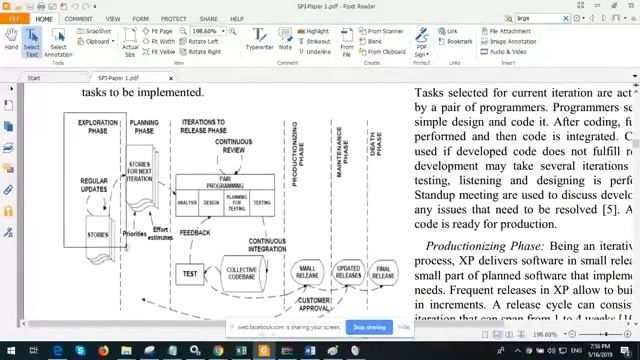Open the Clipboard dropdown
Viewport: 640px width, 360px height.
pos(96,41)
